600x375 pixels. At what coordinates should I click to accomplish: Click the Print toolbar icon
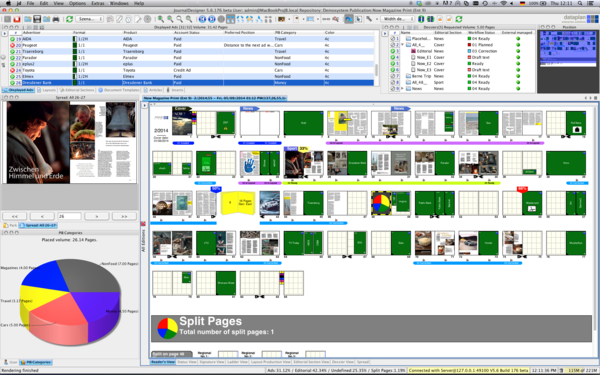pos(56,19)
